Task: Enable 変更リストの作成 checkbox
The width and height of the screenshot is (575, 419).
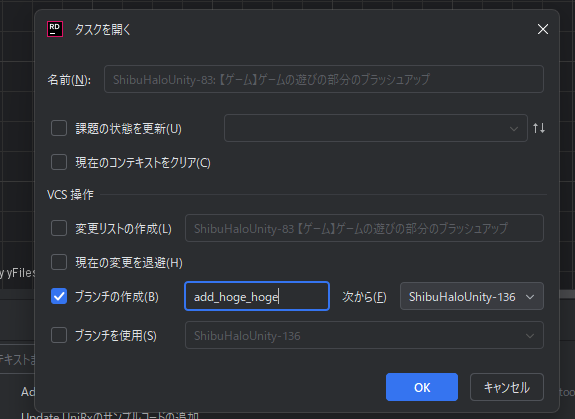Action: click(59, 228)
